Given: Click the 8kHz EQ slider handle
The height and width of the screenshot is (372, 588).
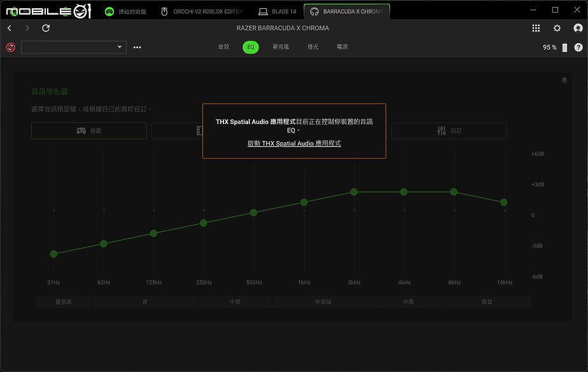Looking at the screenshot, I should (454, 192).
